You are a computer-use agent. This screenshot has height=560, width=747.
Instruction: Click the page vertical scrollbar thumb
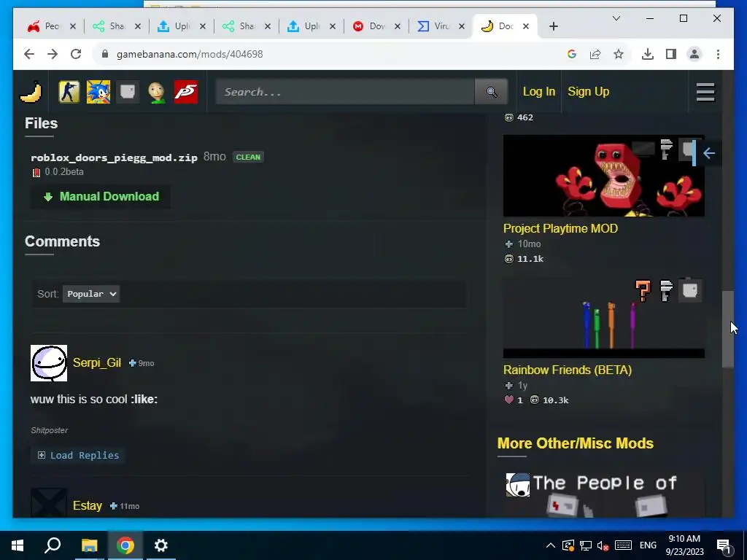coord(727,329)
